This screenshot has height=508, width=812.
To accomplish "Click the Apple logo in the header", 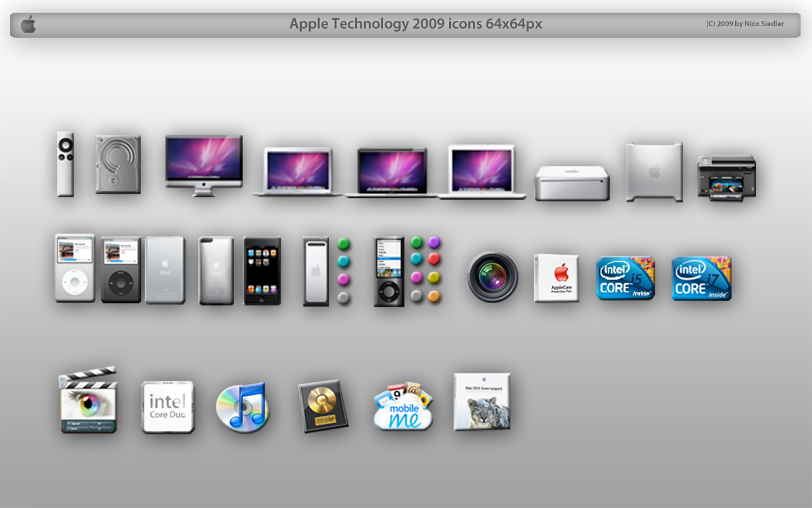I will click(28, 24).
